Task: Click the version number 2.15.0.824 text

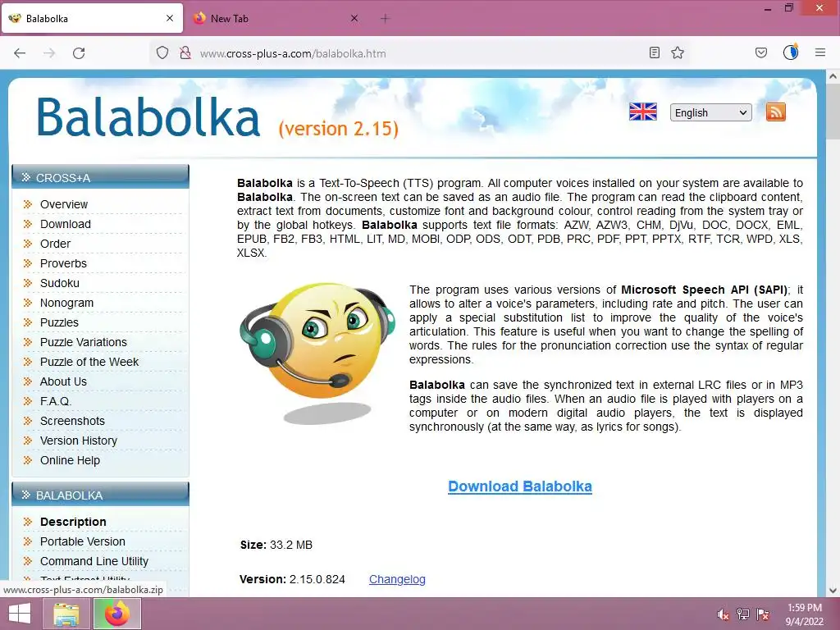Action: click(x=317, y=579)
